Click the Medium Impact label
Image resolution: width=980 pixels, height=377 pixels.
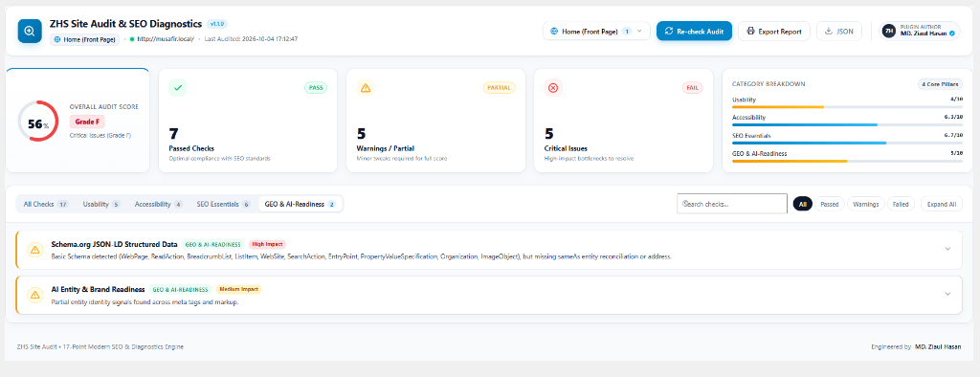click(238, 290)
